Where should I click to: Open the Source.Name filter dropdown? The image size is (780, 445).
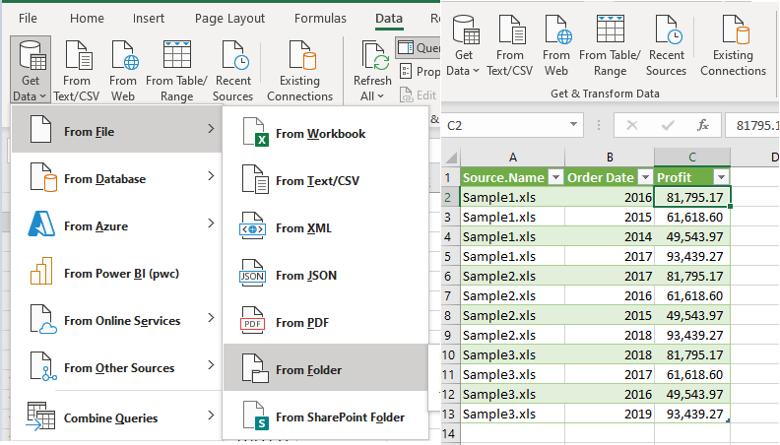(x=556, y=177)
